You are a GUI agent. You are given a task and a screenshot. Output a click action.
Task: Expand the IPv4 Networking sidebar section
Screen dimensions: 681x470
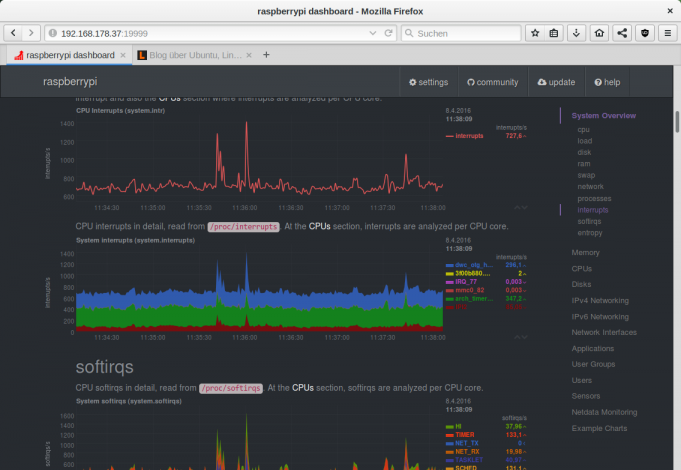(x=599, y=300)
